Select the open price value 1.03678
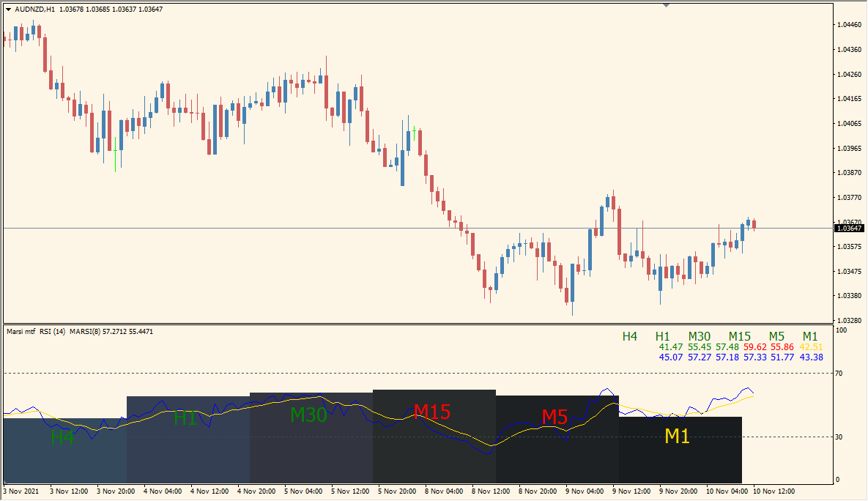This screenshot has width=868, height=501. tap(71, 10)
